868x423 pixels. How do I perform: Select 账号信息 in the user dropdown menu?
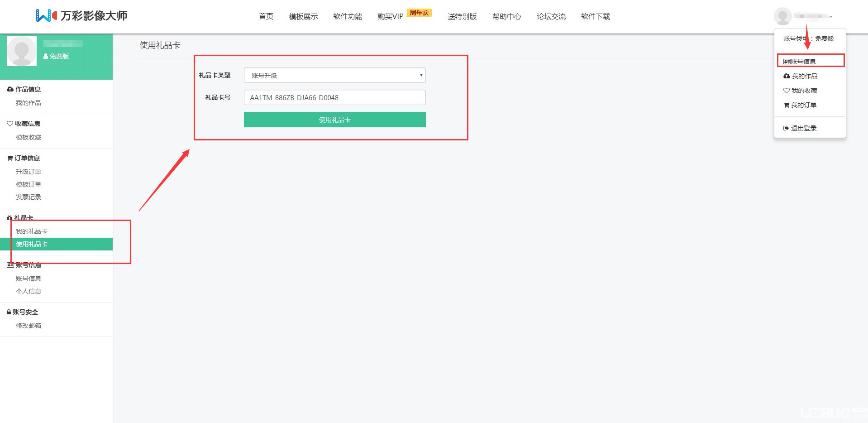tap(810, 62)
